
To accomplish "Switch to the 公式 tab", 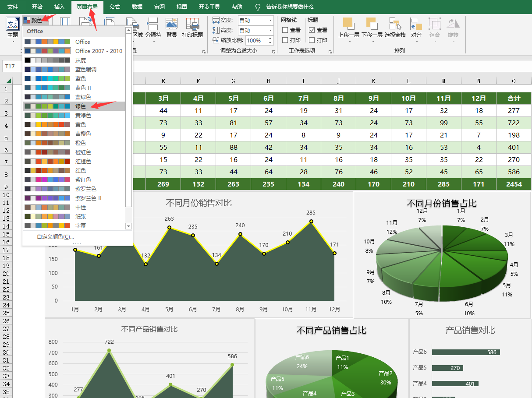I will [115, 7].
